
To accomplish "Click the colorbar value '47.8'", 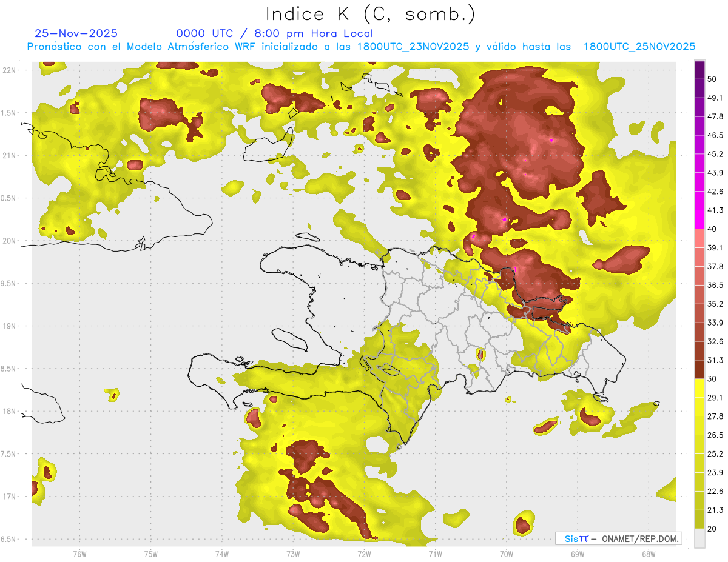I will click(715, 116).
